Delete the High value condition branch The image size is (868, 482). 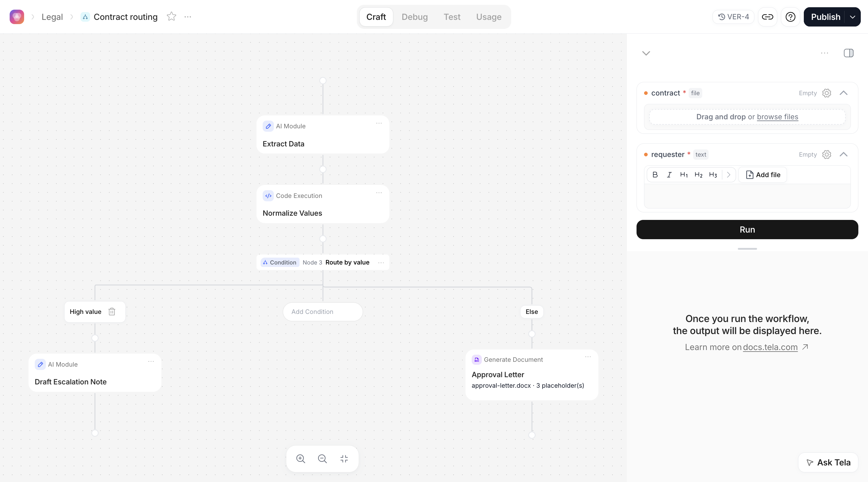pos(112,311)
